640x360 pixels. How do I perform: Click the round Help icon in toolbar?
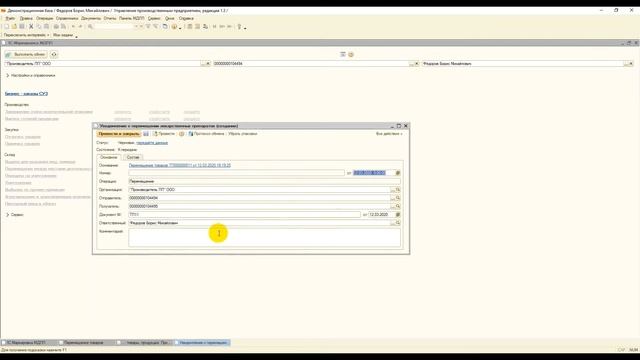174,27
